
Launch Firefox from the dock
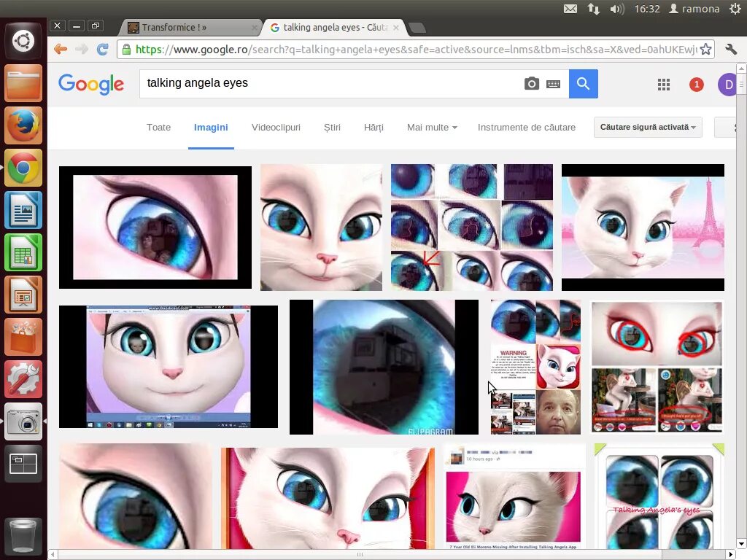tap(23, 125)
